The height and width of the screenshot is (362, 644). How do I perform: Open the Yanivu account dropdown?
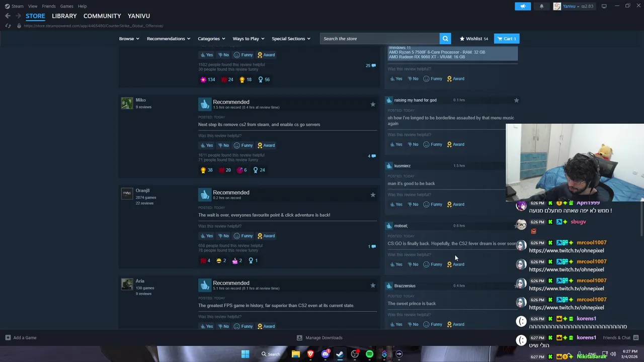point(573,6)
